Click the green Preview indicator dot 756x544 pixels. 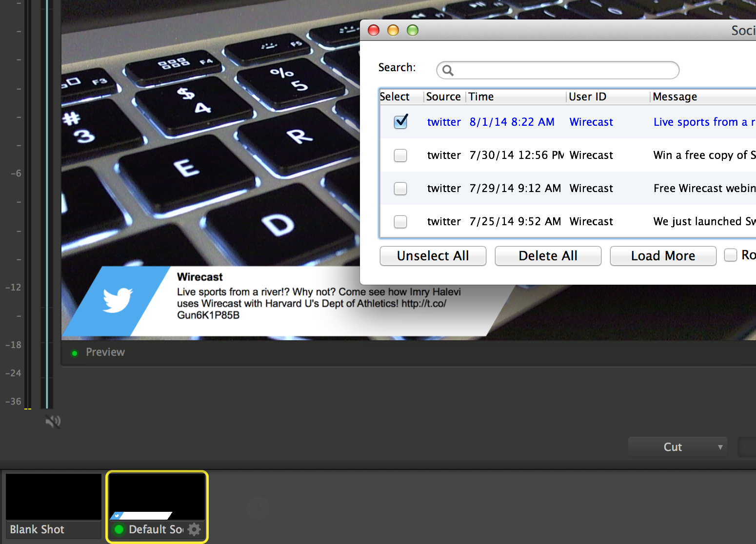tap(75, 353)
